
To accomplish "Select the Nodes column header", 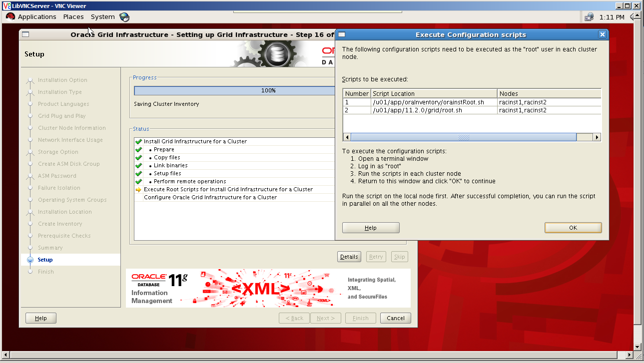I will 549,93.
